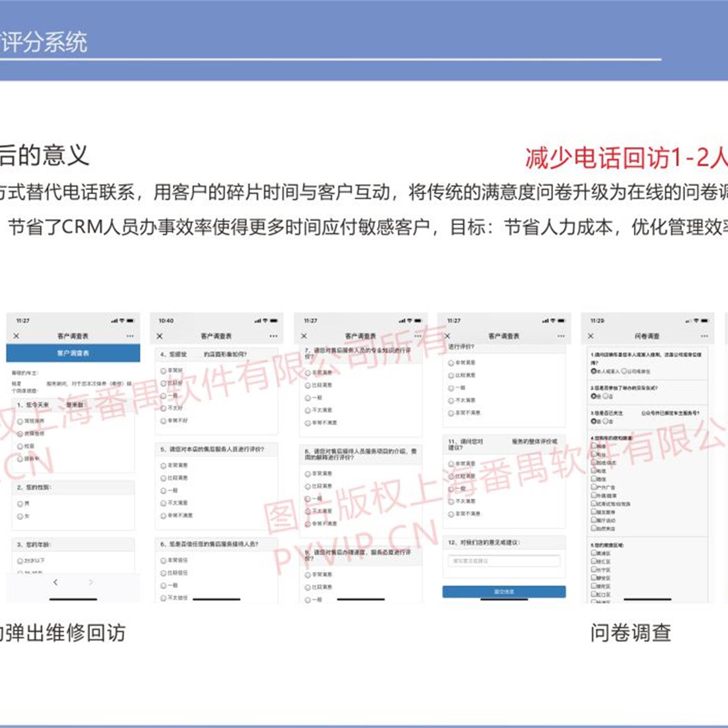This screenshot has width=728, height=728.
Task: Open the three-dots menu on the 问卷调查 screen
Action: (704, 336)
